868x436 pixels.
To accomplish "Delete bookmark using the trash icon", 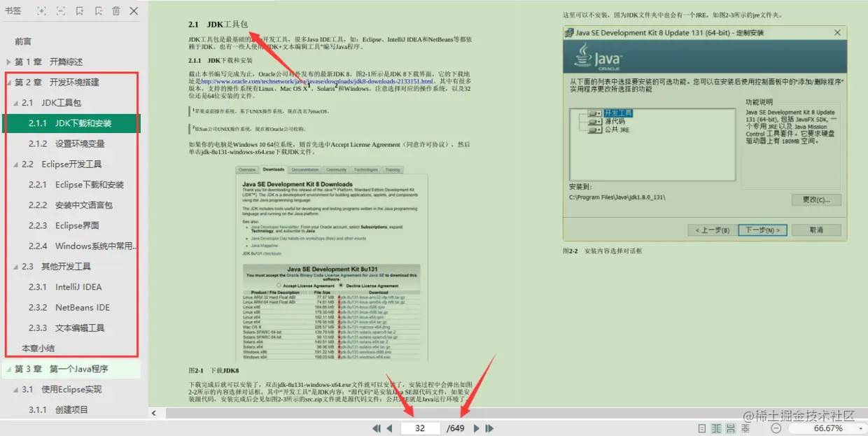I will click(x=116, y=11).
